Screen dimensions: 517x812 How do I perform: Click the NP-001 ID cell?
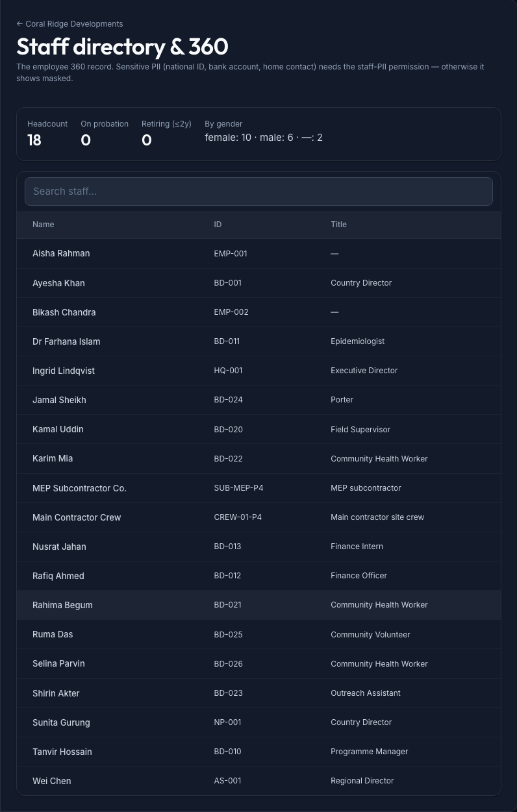[x=227, y=722]
